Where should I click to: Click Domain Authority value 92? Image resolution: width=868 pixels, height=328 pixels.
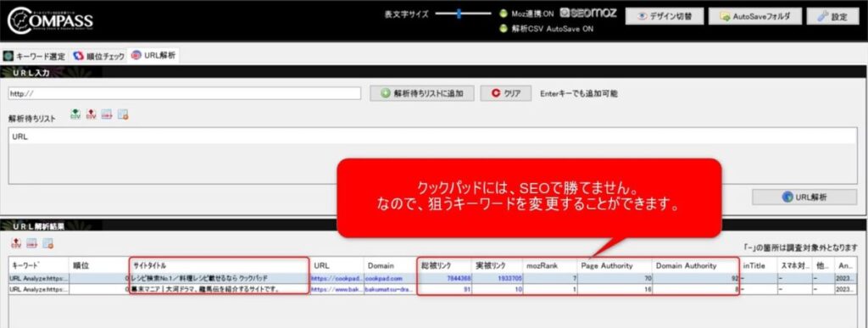click(735, 278)
